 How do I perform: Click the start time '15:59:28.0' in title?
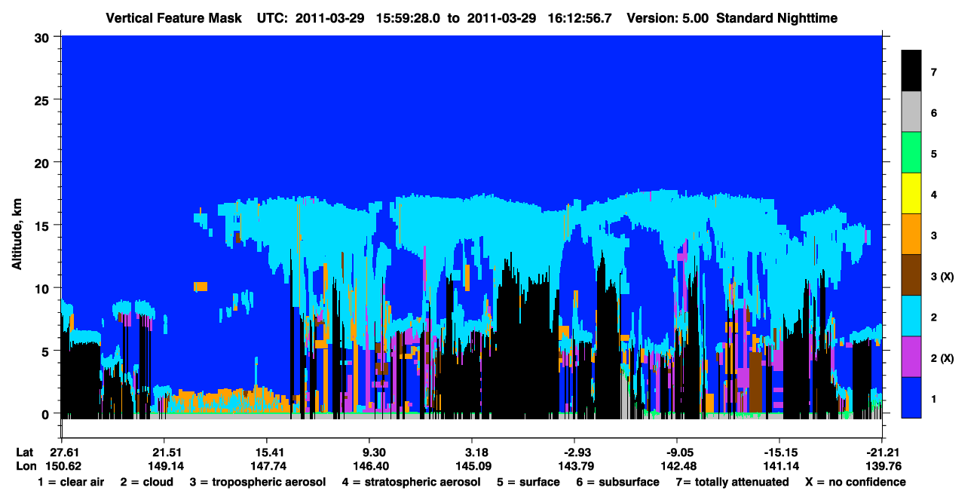coord(407,17)
